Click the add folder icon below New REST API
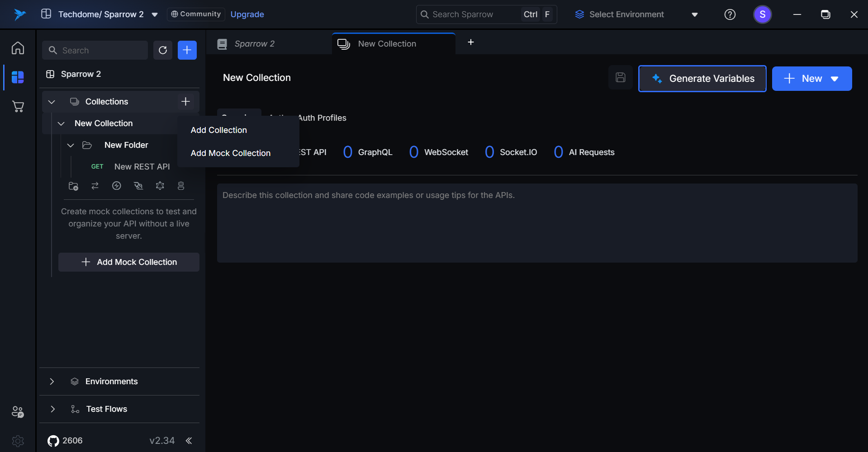Viewport: 868px width, 452px height. [73, 186]
